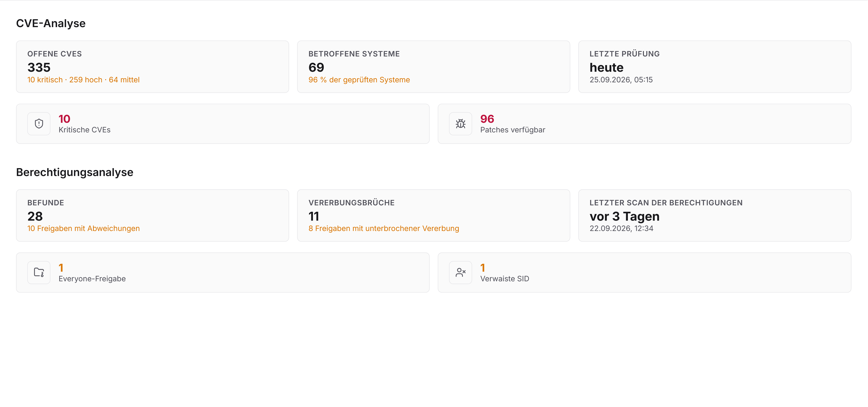
Task: Click the user-x icon beside Verwaiste SID
Action: pos(460,272)
